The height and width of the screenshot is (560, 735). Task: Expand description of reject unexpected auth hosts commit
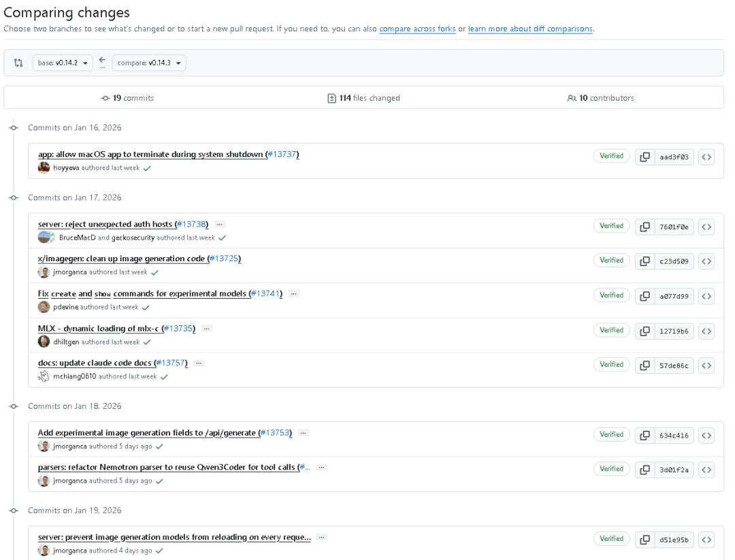[219, 224]
